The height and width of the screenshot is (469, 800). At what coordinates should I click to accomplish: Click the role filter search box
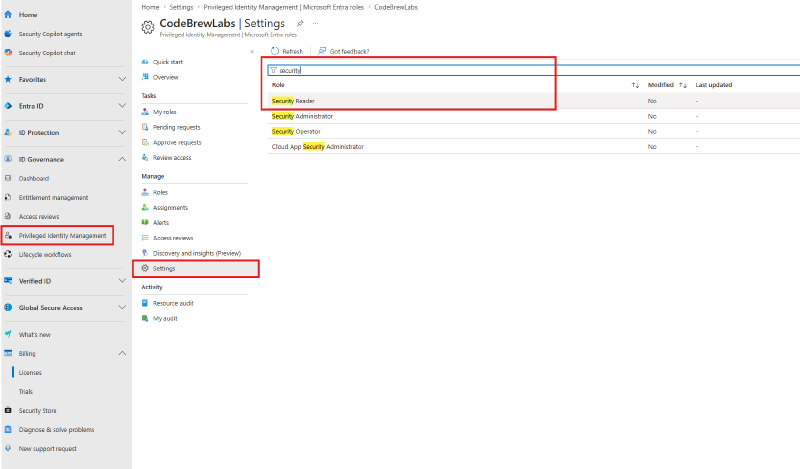click(x=534, y=70)
